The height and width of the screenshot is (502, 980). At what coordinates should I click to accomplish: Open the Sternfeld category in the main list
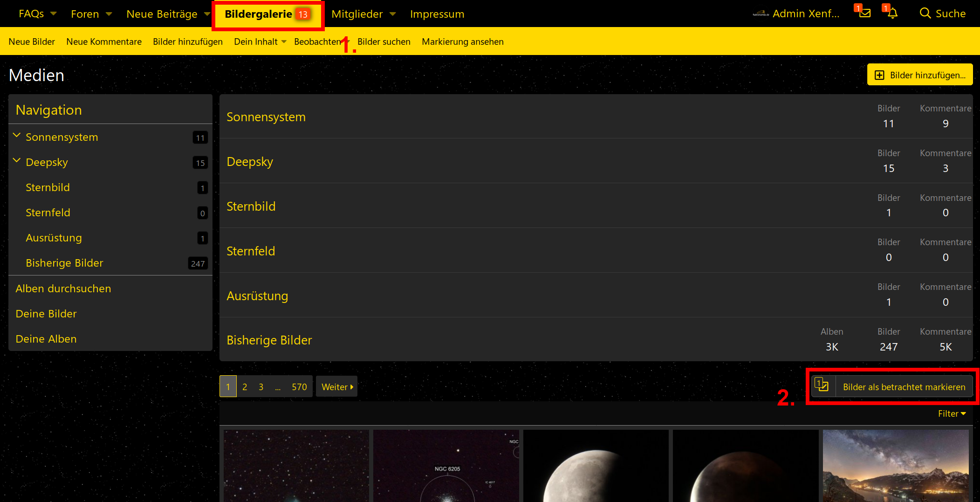click(x=251, y=251)
